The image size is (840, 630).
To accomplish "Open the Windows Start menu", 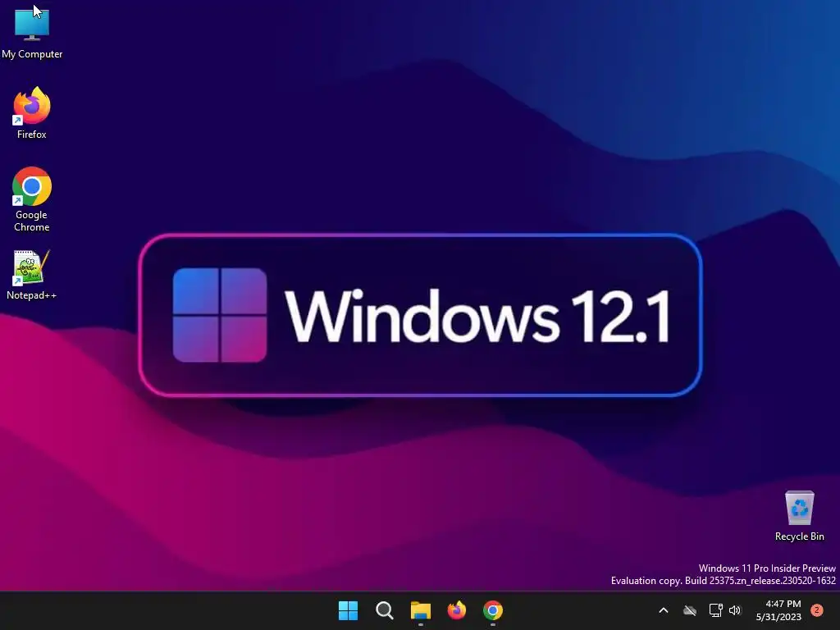I will pos(348,610).
